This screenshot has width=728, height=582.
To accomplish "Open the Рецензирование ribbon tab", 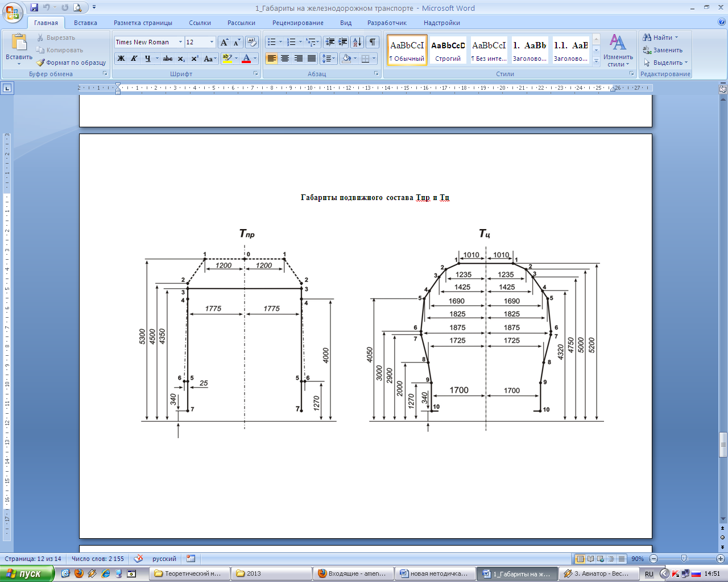I will point(297,23).
